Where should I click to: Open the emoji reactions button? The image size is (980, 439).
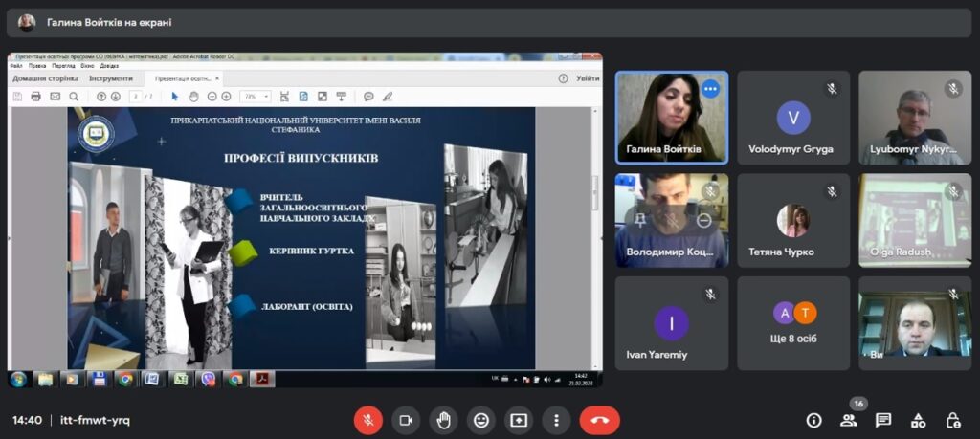tap(480, 420)
